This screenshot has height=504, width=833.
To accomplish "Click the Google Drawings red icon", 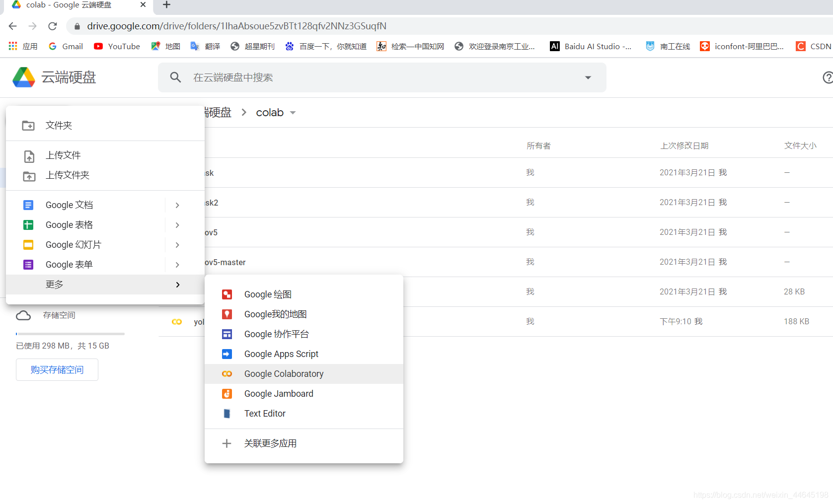I will click(x=227, y=294).
